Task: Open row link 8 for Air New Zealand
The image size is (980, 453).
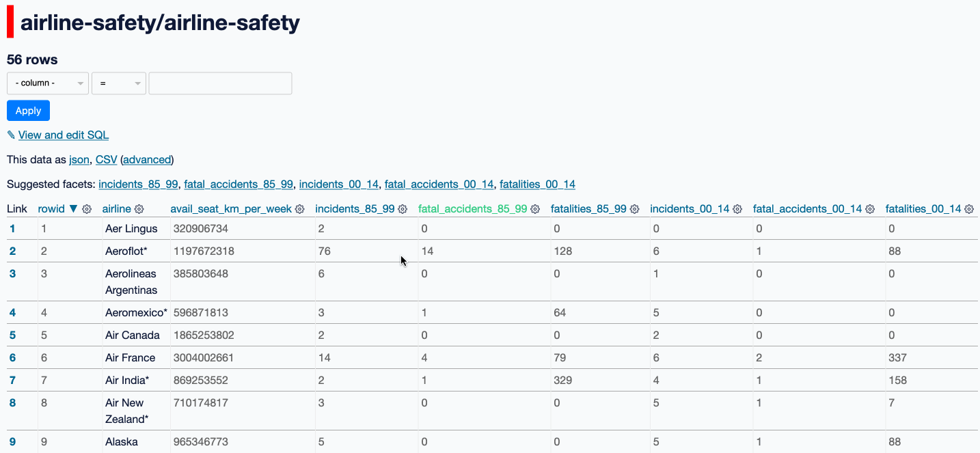Action: click(x=12, y=403)
